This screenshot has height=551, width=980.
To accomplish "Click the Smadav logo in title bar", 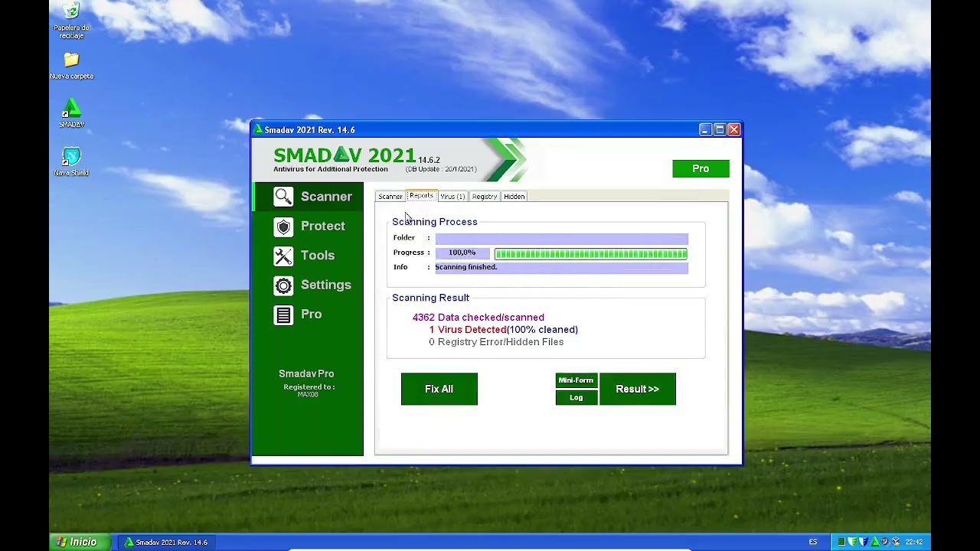I will point(259,130).
